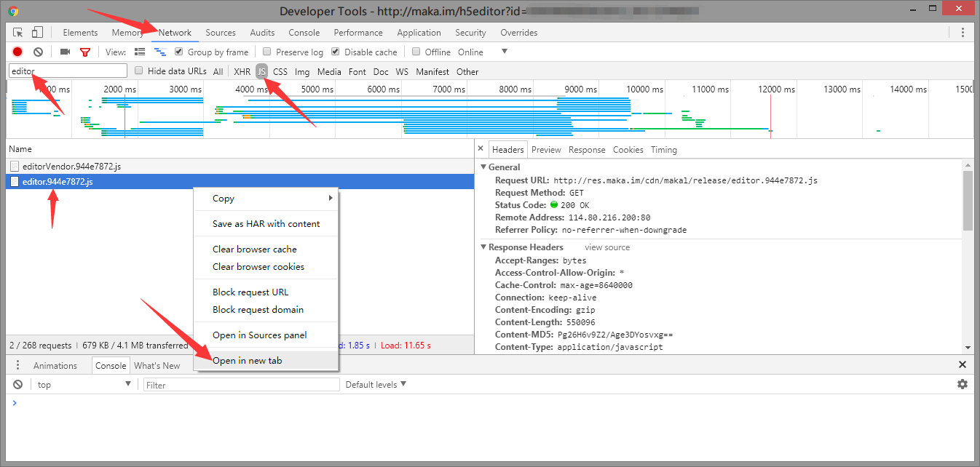Filter requests by CSS type
This screenshot has height=467, width=980.
(x=280, y=71)
